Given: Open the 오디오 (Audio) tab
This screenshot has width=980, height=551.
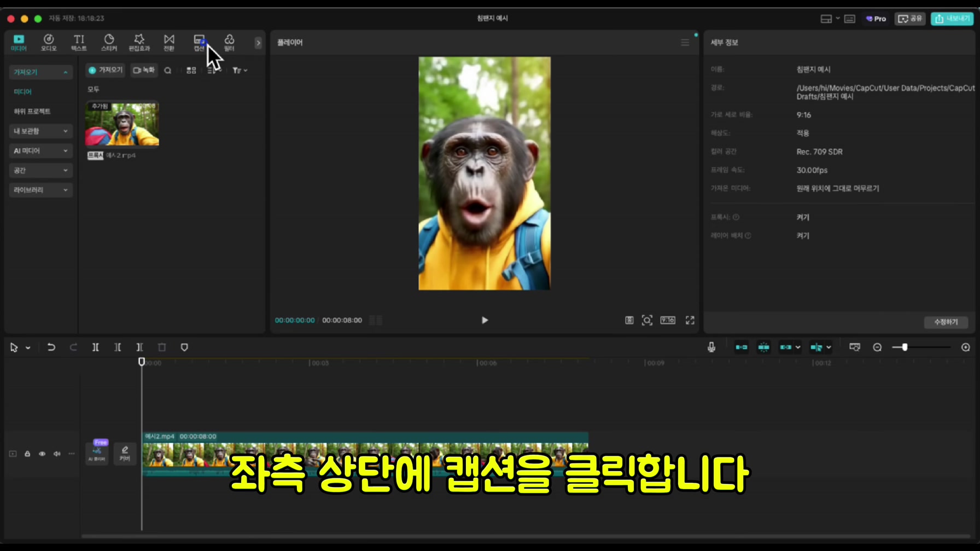Looking at the screenshot, I should click(49, 43).
